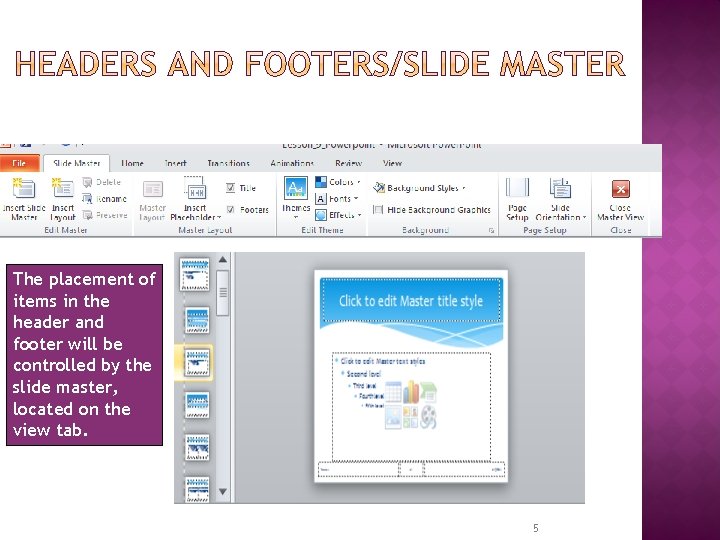Image resolution: width=720 pixels, height=540 pixels.
Task: Click the Master Layout icon
Action: 152,189
